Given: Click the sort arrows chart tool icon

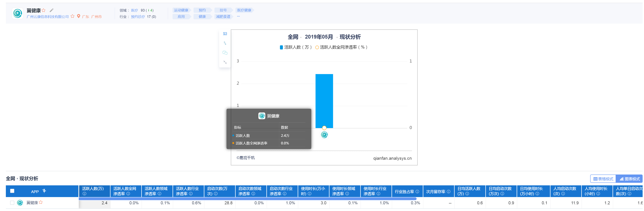Looking at the screenshot, I should pyautogui.click(x=225, y=43).
